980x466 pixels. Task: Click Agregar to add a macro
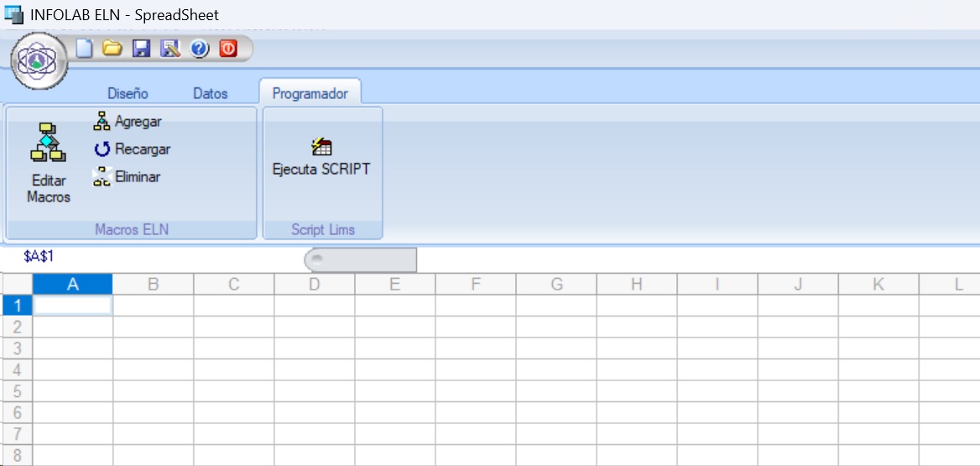tap(128, 122)
